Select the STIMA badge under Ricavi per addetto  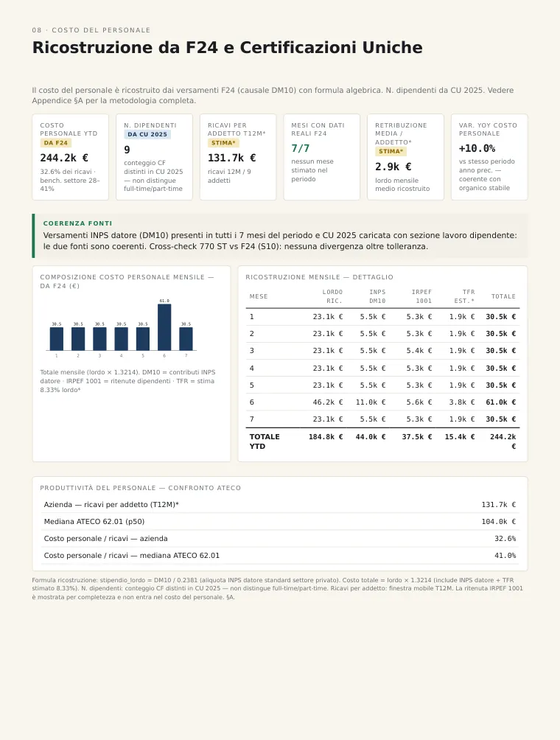click(x=223, y=143)
